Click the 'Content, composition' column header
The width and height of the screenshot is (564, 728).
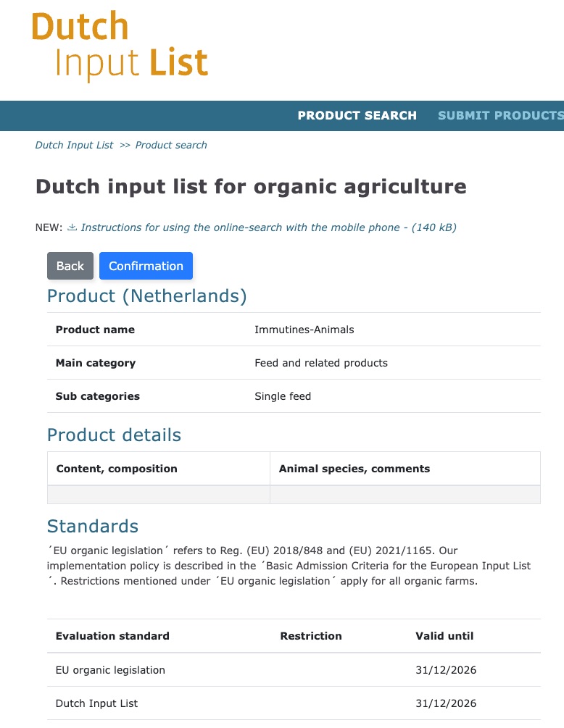coord(116,469)
